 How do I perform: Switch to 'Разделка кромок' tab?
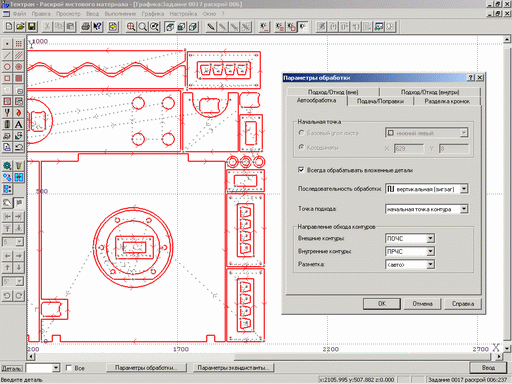point(447,101)
